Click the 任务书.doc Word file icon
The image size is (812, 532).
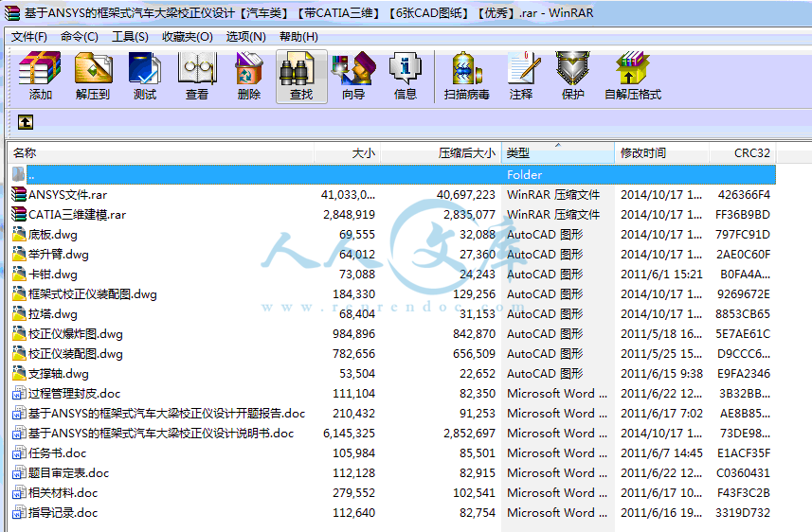pos(19,452)
